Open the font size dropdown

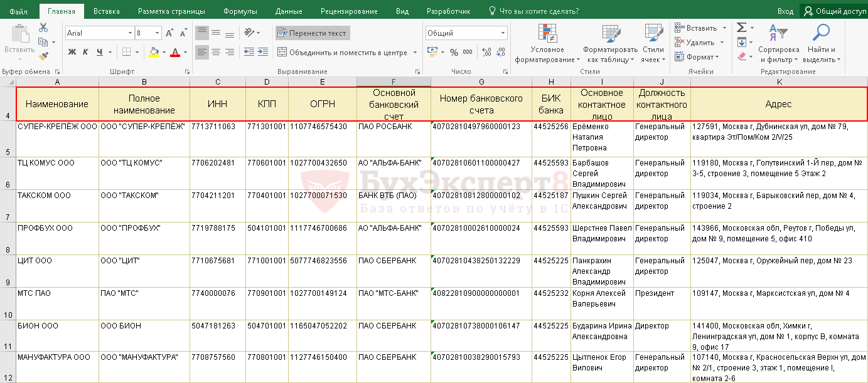tap(158, 33)
